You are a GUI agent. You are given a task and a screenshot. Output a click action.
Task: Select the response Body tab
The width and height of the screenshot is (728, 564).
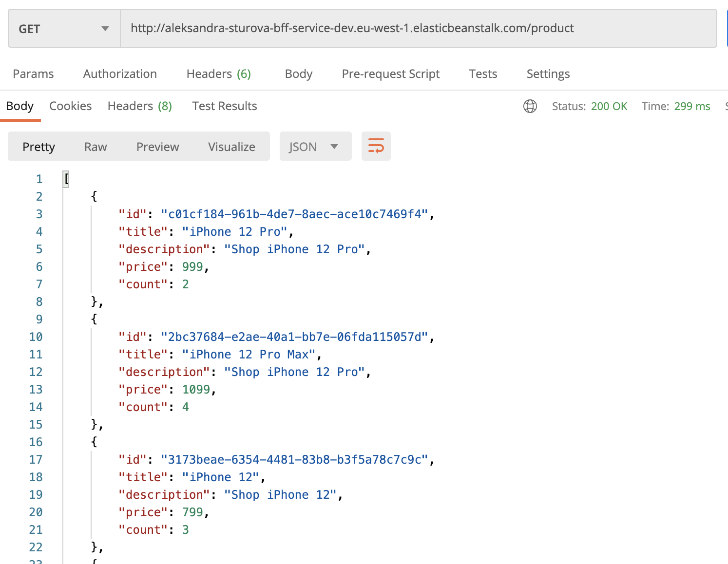pyautogui.click(x=20, y=106)
